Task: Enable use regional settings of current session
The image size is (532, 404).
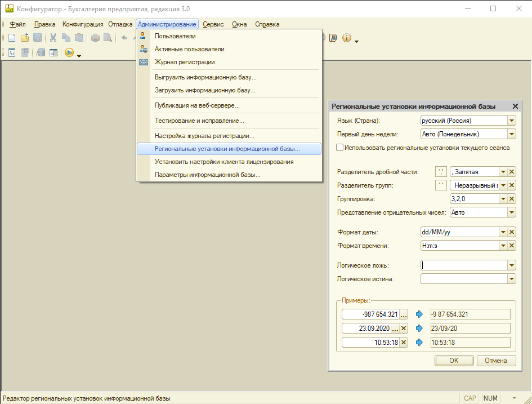Action: click(339, 148)
